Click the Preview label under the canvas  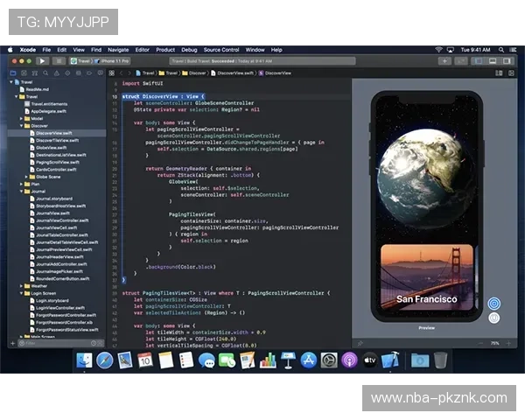(x=426, y=327)
